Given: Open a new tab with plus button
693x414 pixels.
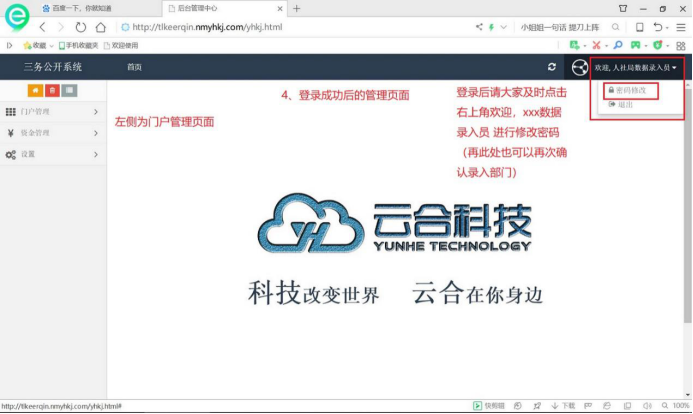Looking at the screenshot, I should [297, 8].
